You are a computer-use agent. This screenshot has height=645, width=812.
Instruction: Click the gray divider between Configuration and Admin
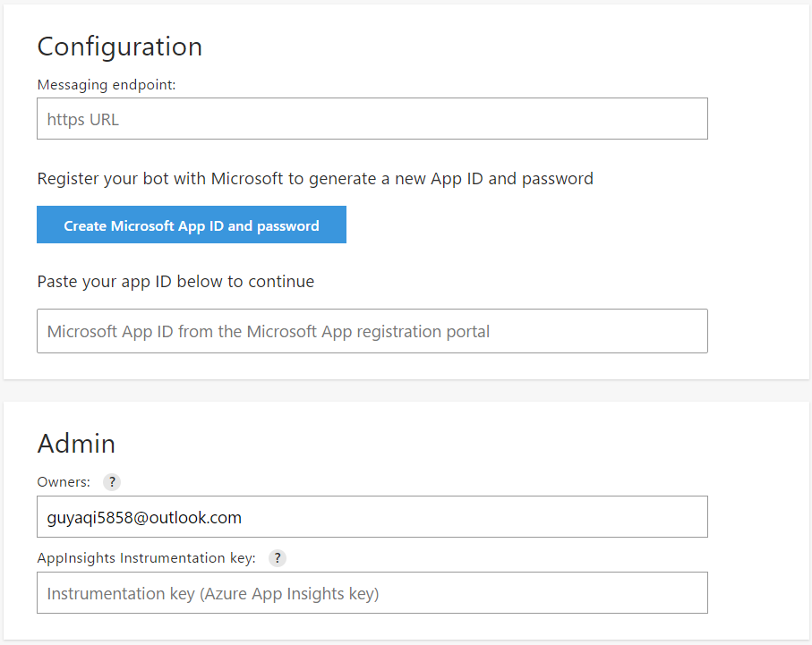[406, 390]
